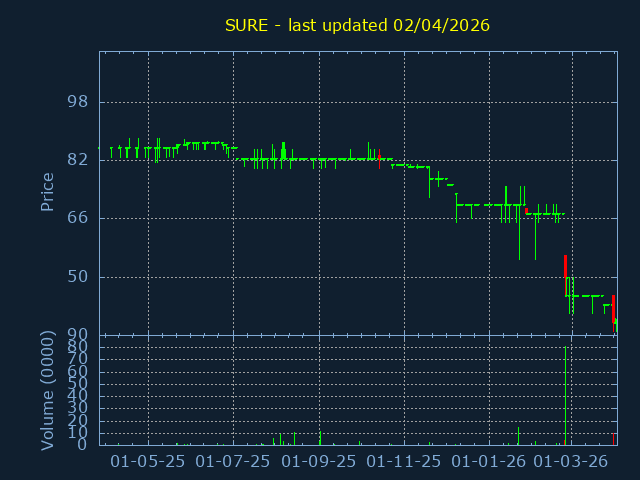Click the 82 price tick label
The image size is (640, 480).
click(77, 160)
